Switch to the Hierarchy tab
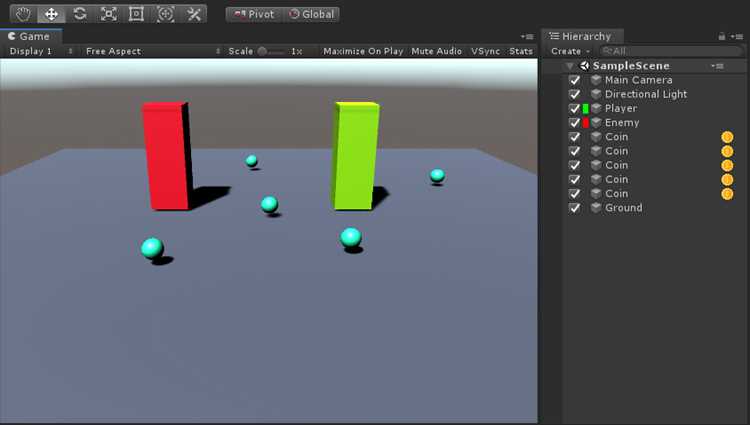The height and width of the screenshot is (425, 750). pos(581,36)
